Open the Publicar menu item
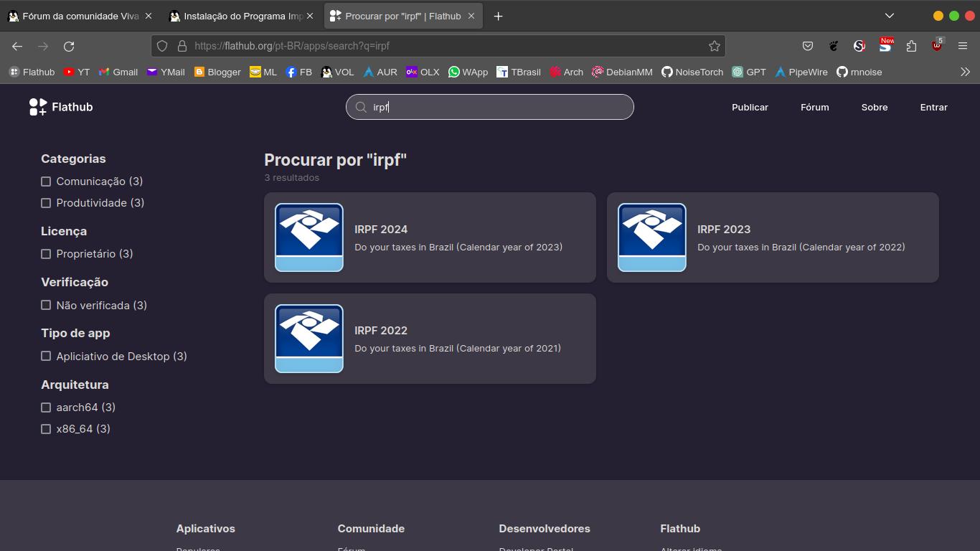Viewport: 980px width, 551px height. [750, 107]
